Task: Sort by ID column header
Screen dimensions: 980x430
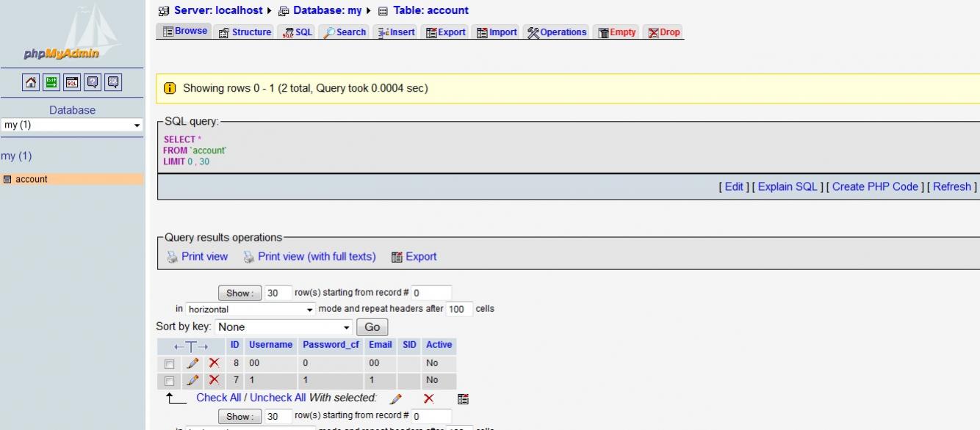Action: coord(235,345)
